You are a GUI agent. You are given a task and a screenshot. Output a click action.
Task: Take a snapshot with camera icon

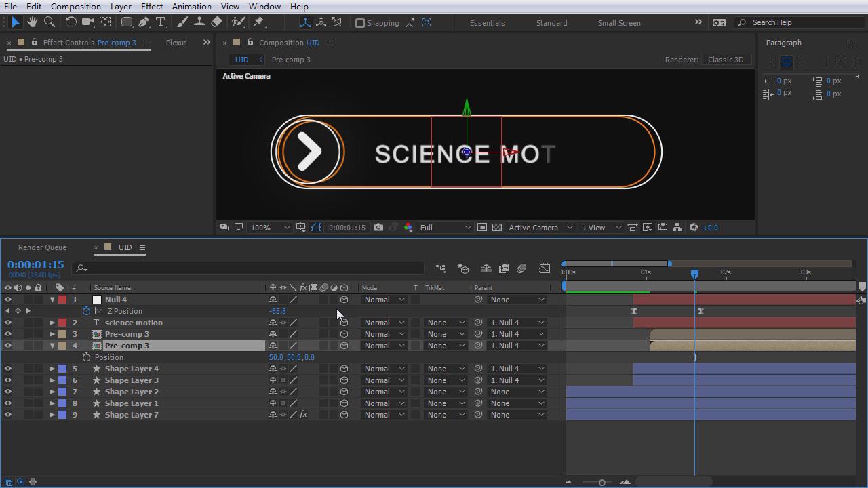tap(378, 228)
